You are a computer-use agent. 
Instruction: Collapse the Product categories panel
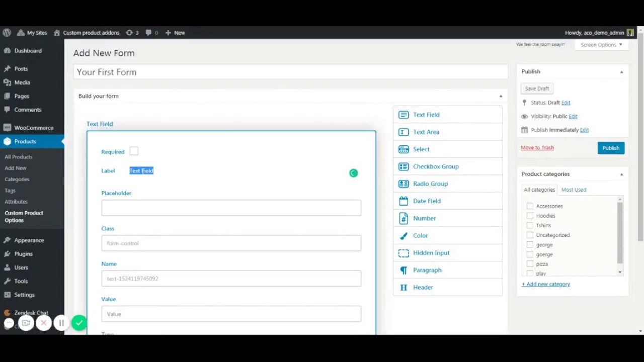(x=621, y=174)
